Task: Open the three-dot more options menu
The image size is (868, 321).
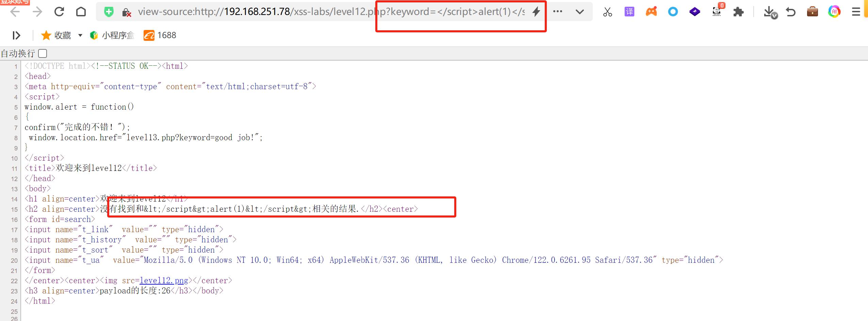Action: tap(558, 12)
